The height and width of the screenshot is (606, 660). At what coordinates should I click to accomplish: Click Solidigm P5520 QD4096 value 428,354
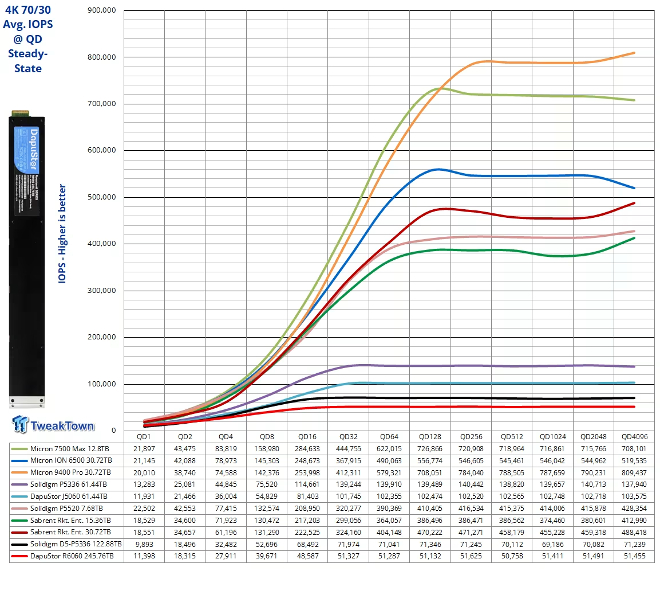pyautogui.click(x=634, y=508)
